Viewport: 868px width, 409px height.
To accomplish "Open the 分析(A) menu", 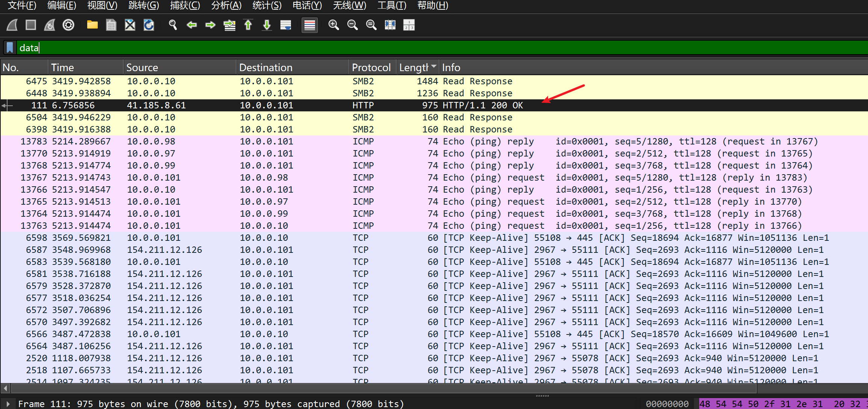I will [226, 6].
